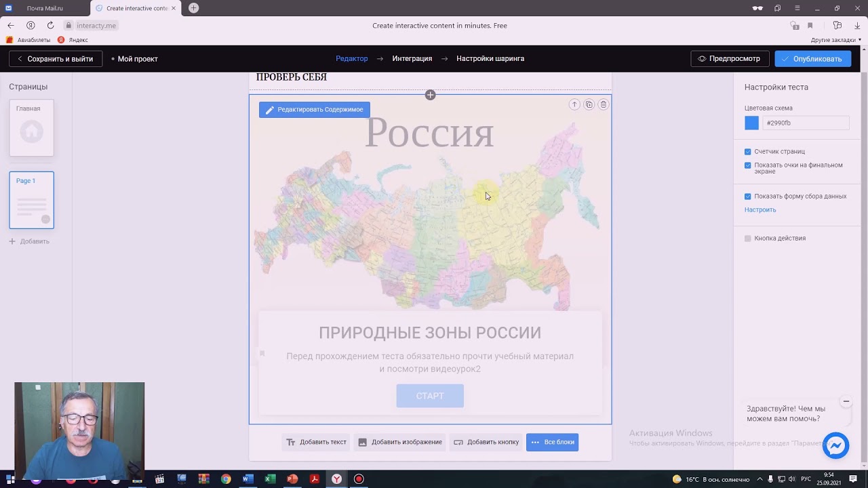868x488 pixels.
Task: Rename the Мой проект title
Action: pyautogui.click(x=138, y=59)
